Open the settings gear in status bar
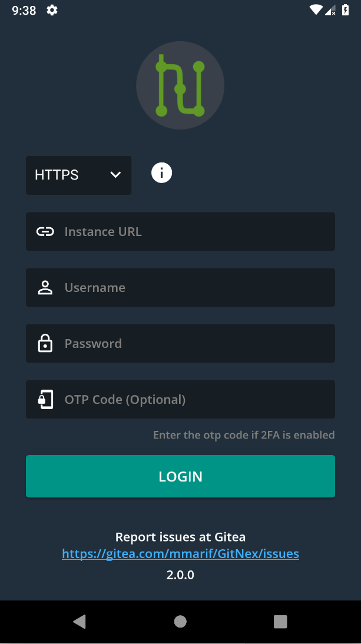 (x=52, y=10)
